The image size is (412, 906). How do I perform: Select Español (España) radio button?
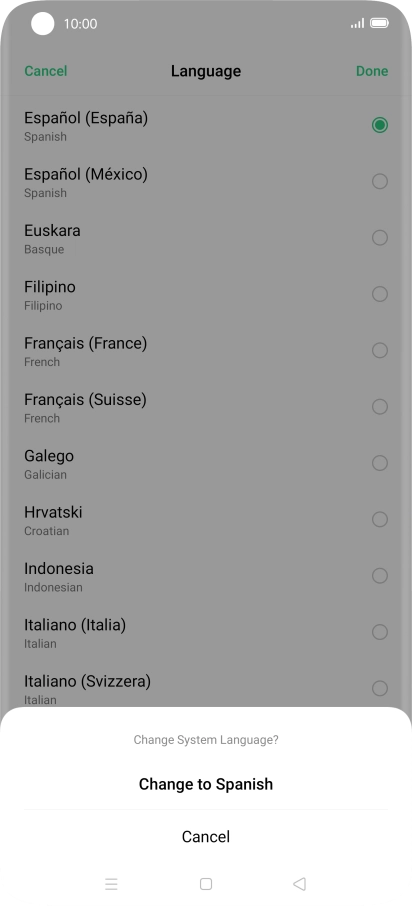coord(380,125)
